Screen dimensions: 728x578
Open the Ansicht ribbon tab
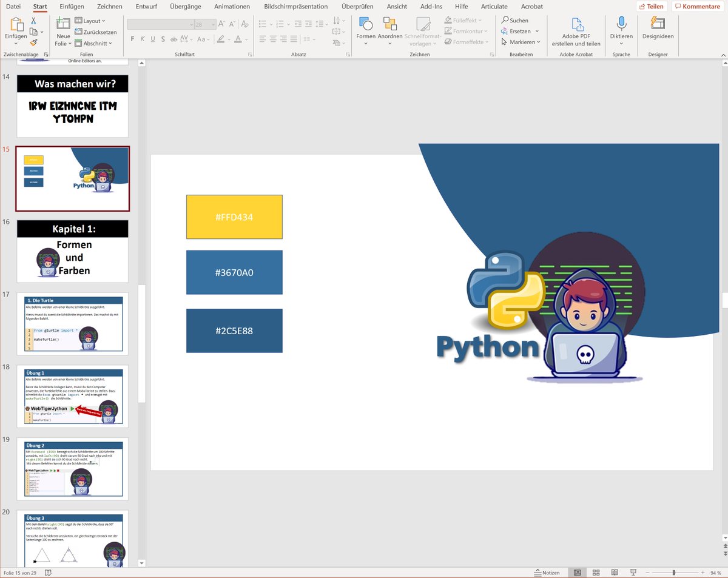point(397,7)
